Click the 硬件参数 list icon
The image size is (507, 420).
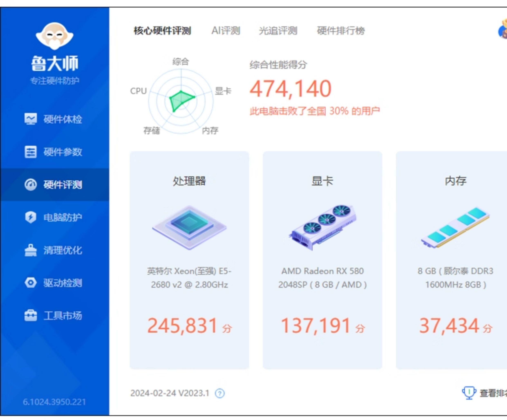31,152
